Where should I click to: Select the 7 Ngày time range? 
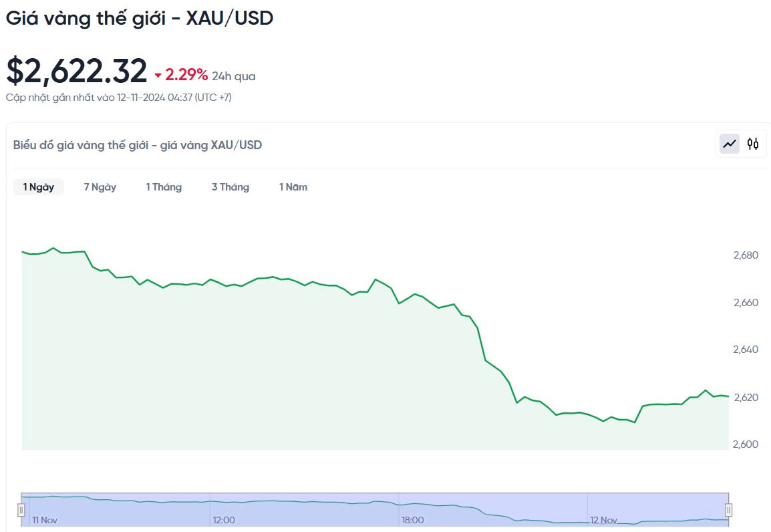point(100,187)
